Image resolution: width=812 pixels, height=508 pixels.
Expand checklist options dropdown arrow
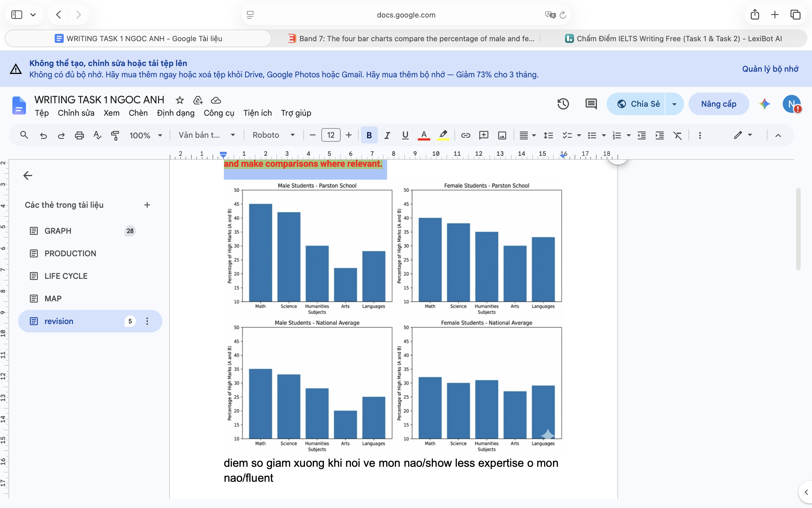(579, 135)
